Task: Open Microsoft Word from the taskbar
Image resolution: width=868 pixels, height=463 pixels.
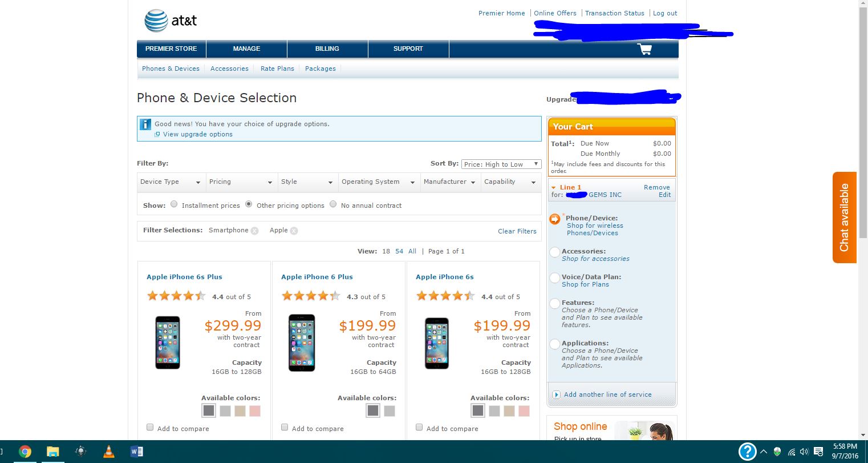Action: point(137,452)
